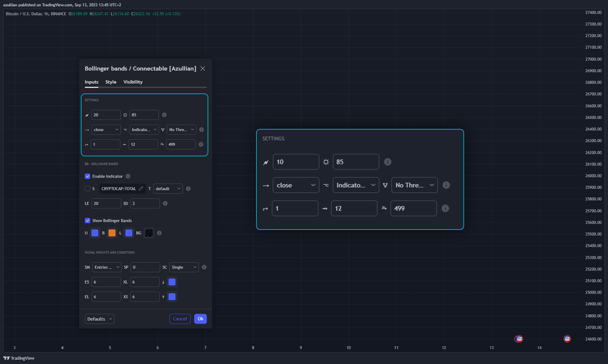
Task: Click info icon beside SD value field
Action: tap(165, 203)
